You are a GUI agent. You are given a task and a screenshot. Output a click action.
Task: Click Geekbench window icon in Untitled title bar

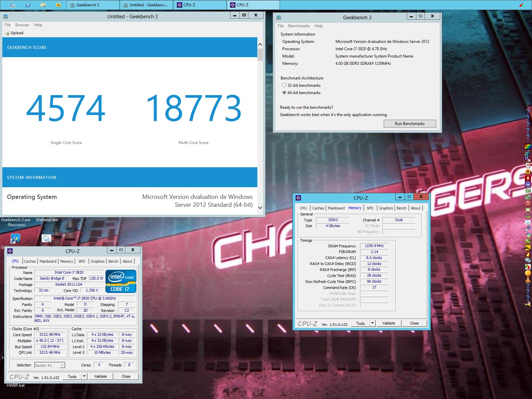coord(6,16)
